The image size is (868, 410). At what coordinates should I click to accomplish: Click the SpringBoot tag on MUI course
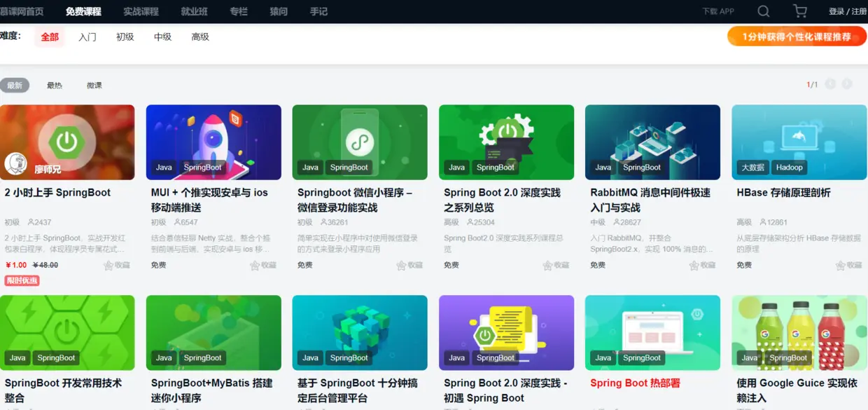(x=202, y=168)
